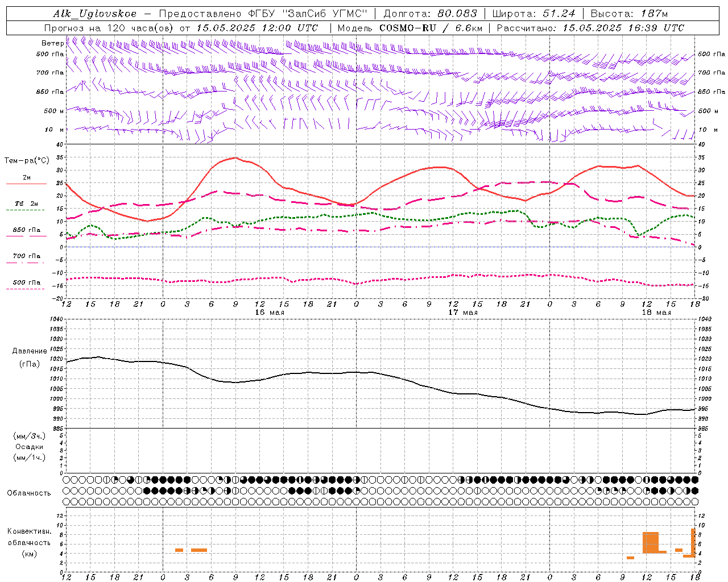Screen dimensions: 728x582
Task: Click the 850 гПа temperature legend entry
Action: [26, 230]
